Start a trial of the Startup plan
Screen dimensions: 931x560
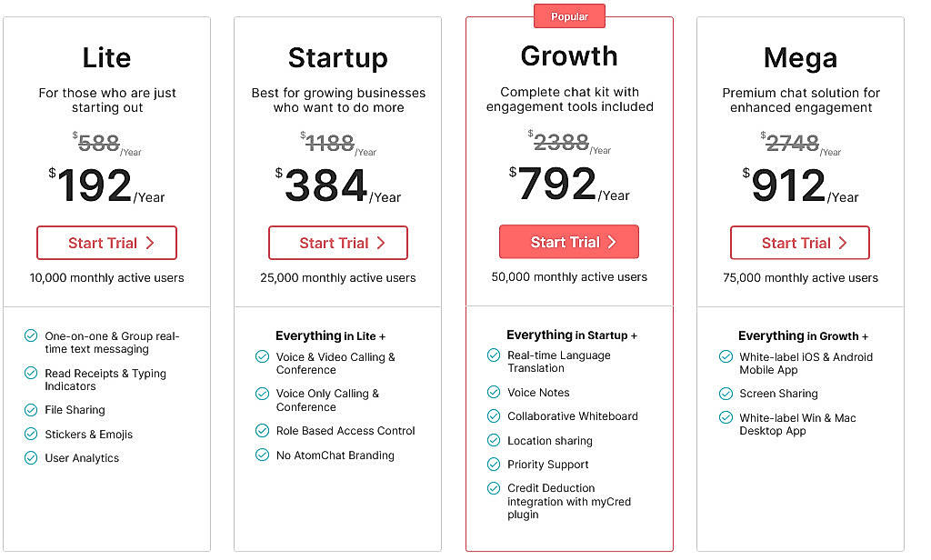click(337, 243)
